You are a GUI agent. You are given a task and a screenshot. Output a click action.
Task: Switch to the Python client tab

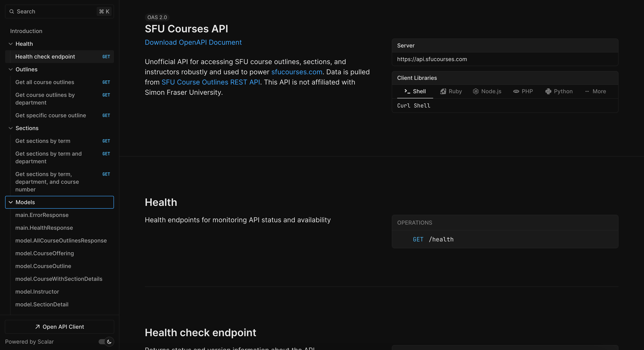pos(559,91)
